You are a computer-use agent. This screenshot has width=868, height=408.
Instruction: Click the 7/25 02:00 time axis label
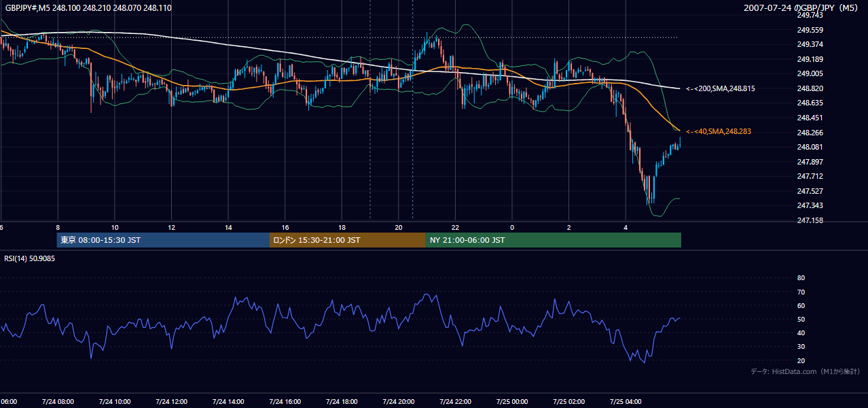[568, 401]
